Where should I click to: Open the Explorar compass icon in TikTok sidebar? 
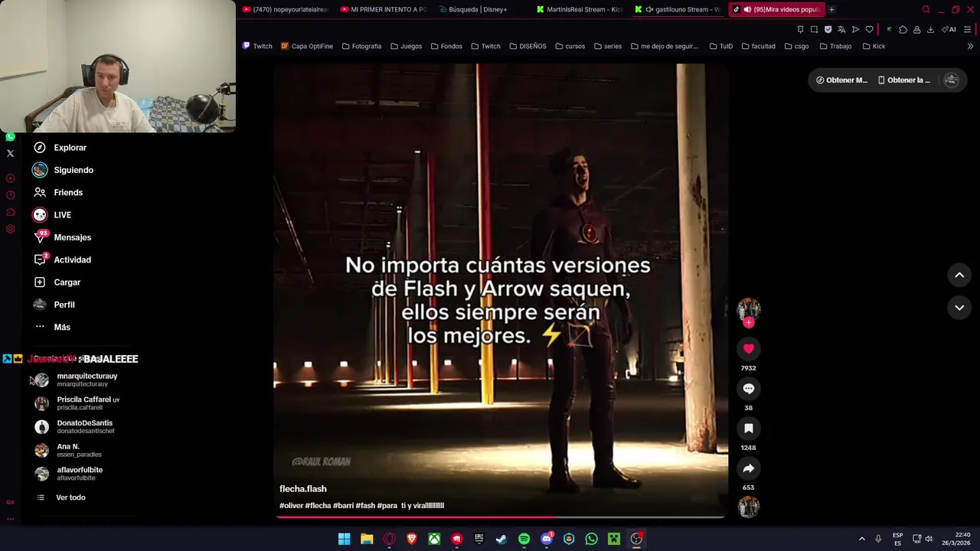click(x=40, y=148)
